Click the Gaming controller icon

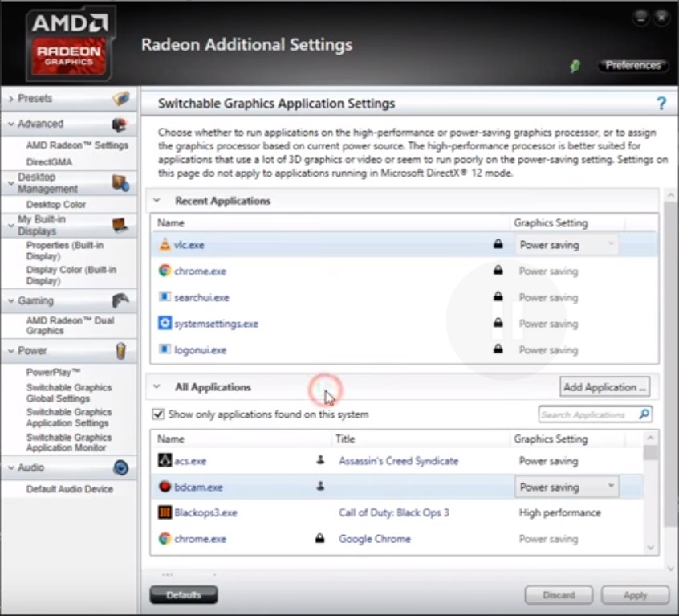click(x=120, y=300)
